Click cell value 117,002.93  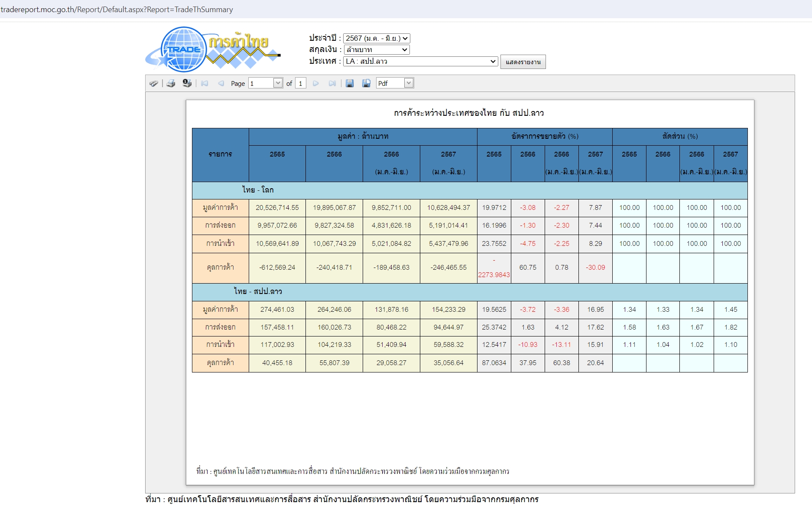click(277, 345)
